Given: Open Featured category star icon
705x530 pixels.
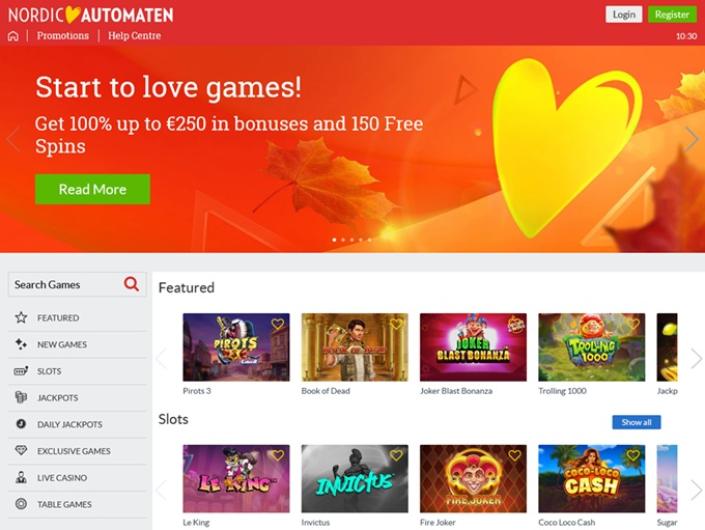Looking at the screenshot, I should [x=21, y=318].
